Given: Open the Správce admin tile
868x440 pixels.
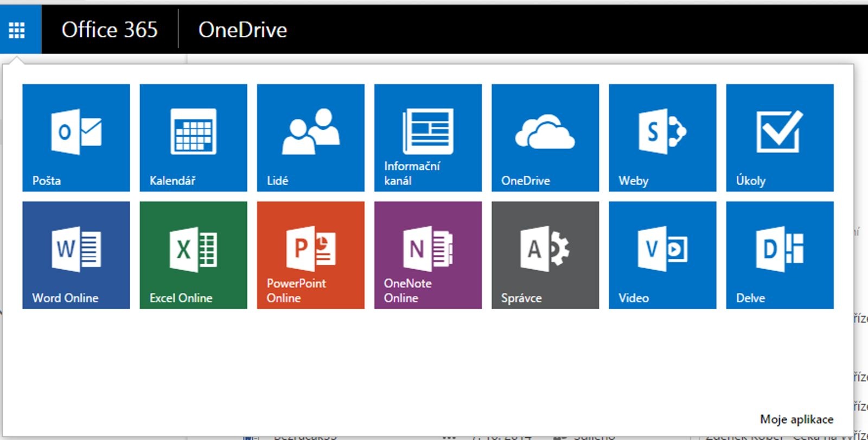Looking at the screenshot, I should [x=545, y=255].
